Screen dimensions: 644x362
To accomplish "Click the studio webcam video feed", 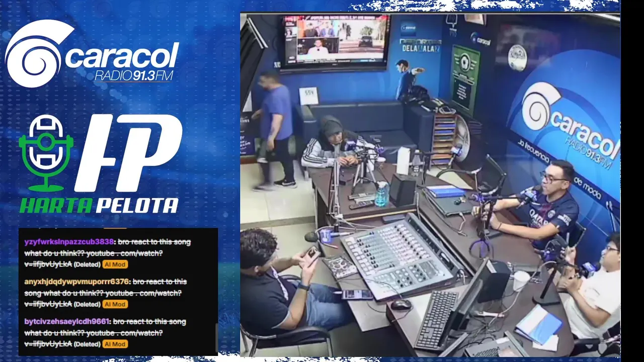I will (430, 185).
